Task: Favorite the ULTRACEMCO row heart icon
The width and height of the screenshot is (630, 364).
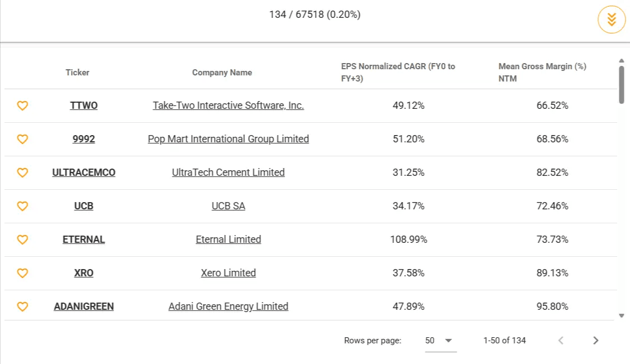Action: pyautogui.click(x=22, y=173)
